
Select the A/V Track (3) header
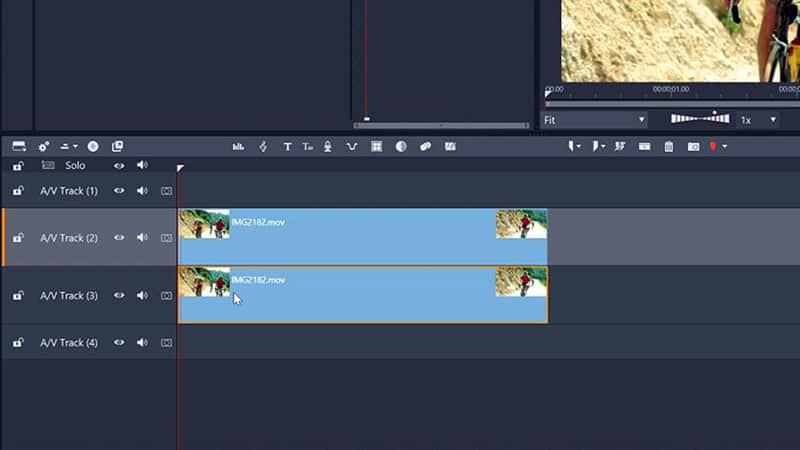[69, 295]
